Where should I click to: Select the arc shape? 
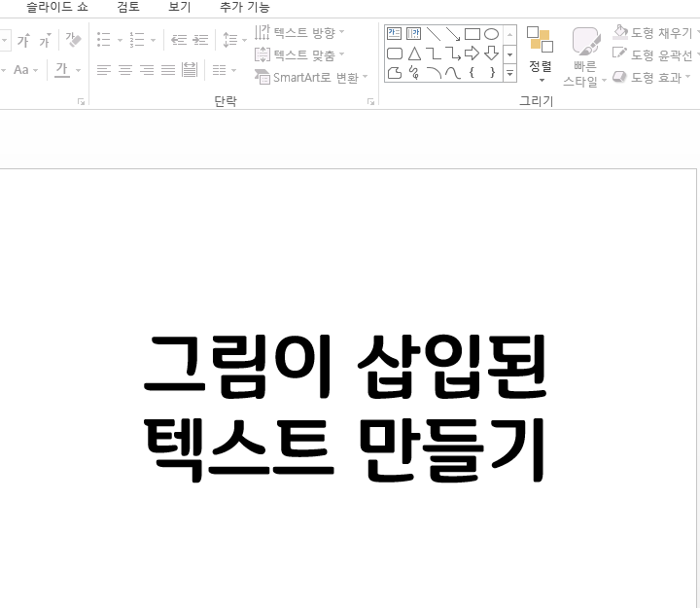434,73
